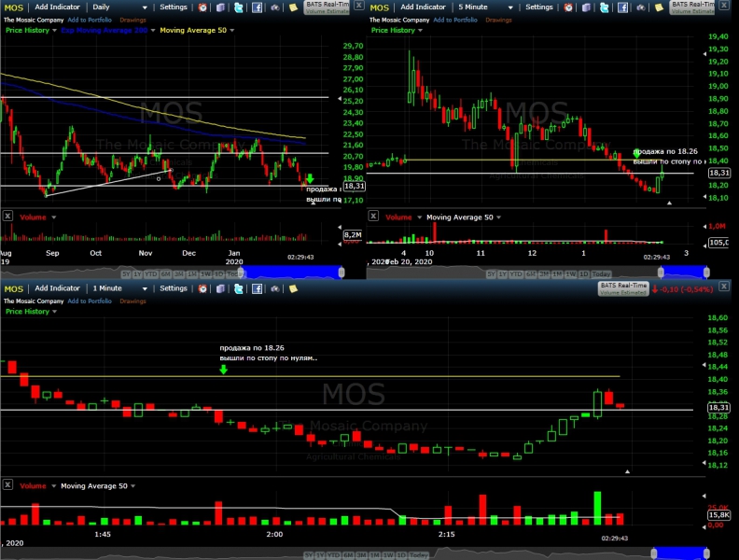Open Add Indicator in 1 Minute chart
Image resolution: width=739 pixels, height=560 pixels.
pyautogui.click(x=57, y=288)
